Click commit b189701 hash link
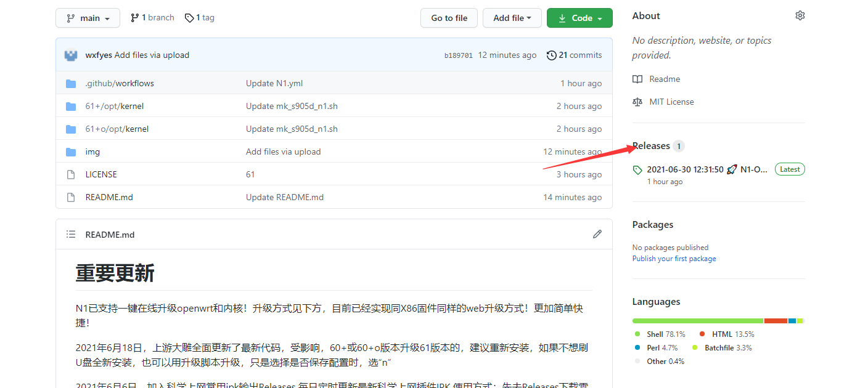 459,55
